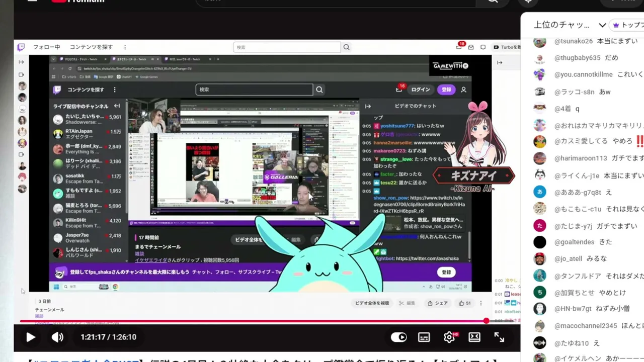The height and width of the screenshot is (362, 644).
Task: Click the トップファン crown badge in chat
Action: pyautogui.click(x=627, y=25)
